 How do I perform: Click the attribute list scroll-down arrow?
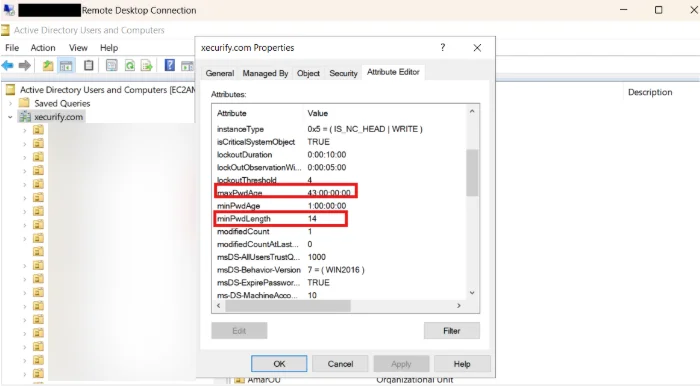pos(472,293)
